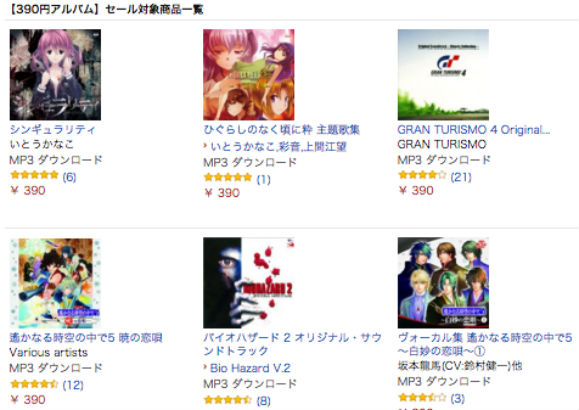579x410 pixels.
Task: Open the Biohazard 2 soundtrack cover image
Action: tap(249, 283)
